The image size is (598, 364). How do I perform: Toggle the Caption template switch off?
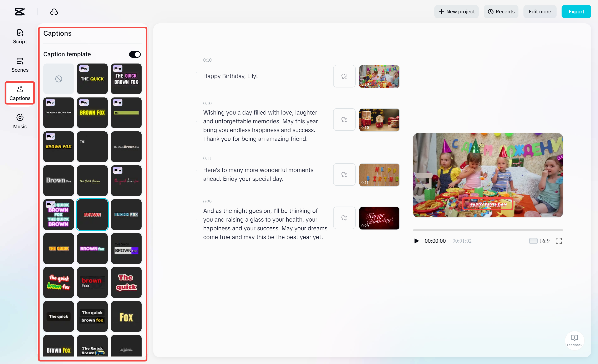coord(135,54)
